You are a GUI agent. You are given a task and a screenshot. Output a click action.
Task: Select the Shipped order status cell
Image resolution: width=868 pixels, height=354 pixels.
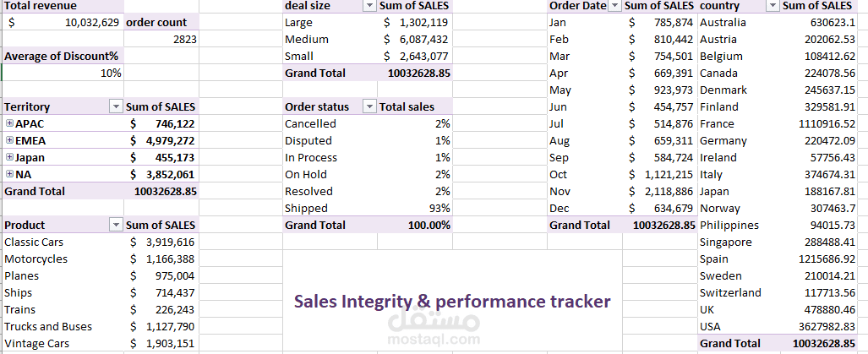click(x=306, y=208)
